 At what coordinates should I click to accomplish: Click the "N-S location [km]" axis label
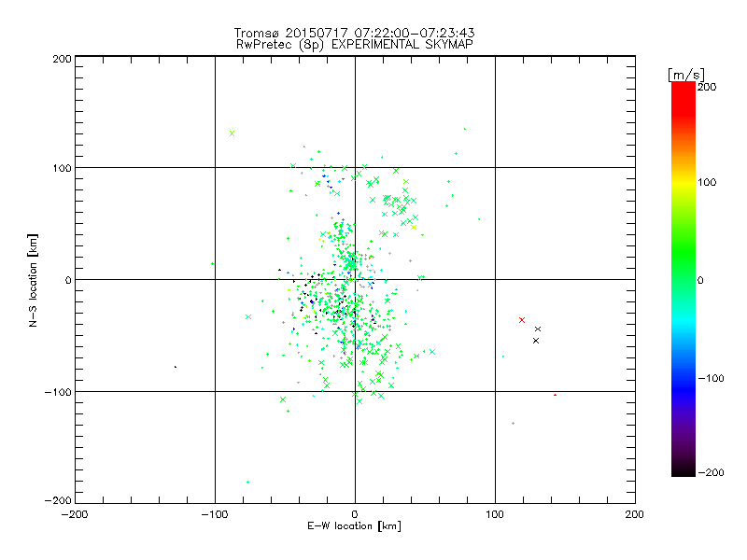[33, 280]
